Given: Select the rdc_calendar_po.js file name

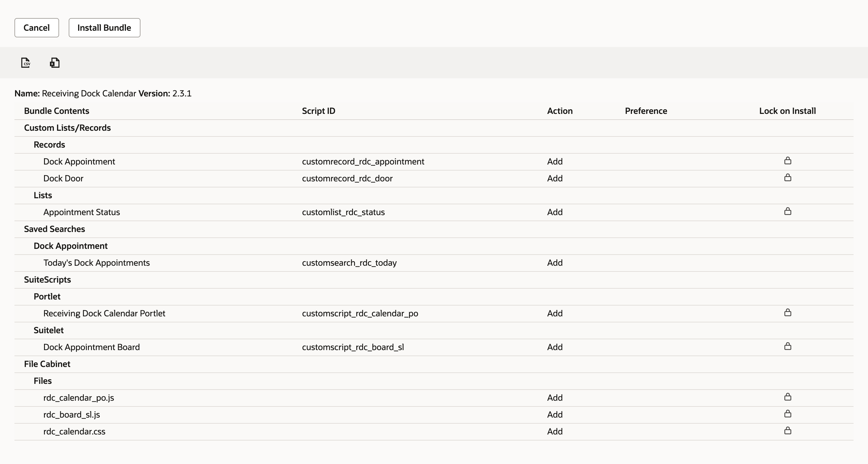Looking at the screenshot, I should (x=78, y=398).
